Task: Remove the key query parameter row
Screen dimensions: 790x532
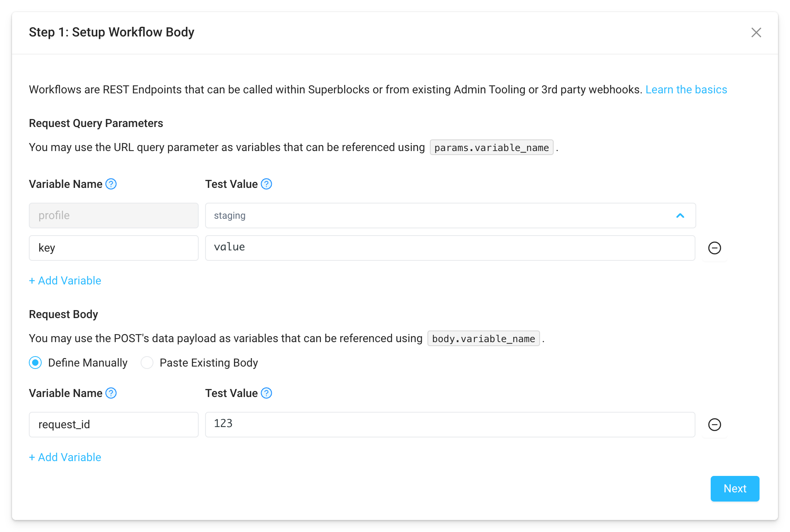Action: click(715, 248)
